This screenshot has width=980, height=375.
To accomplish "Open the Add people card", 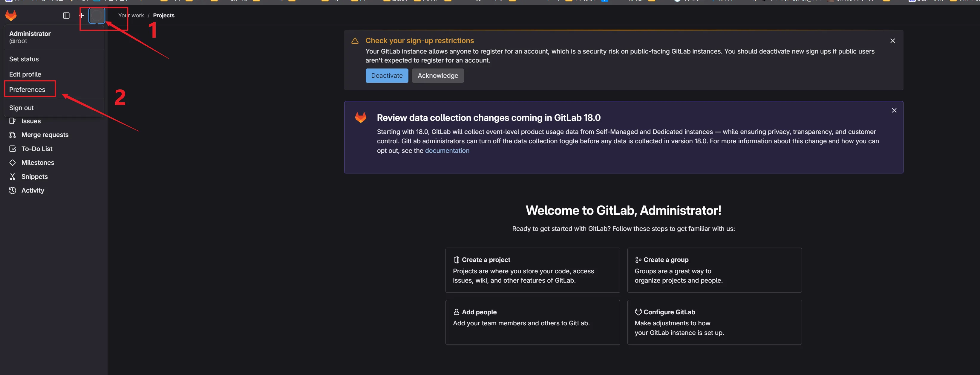I will 533,322.
